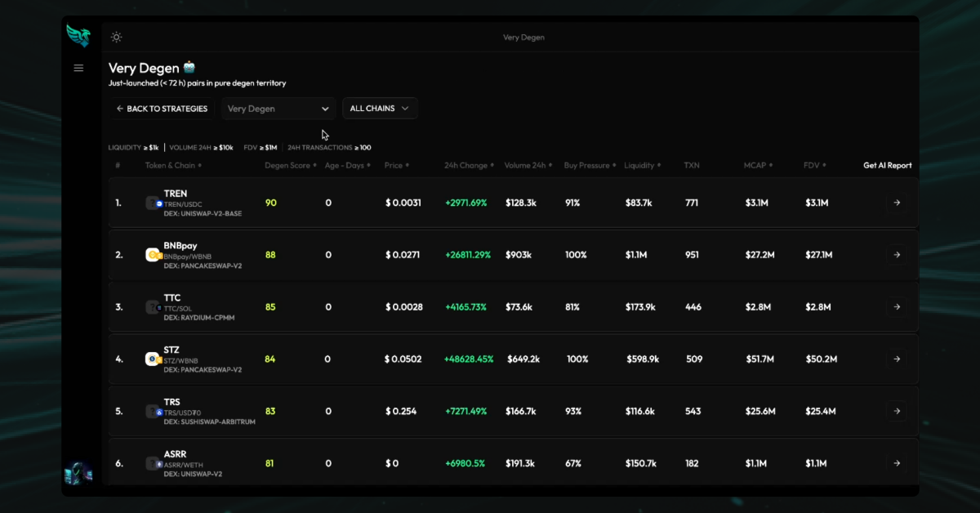Click BACK TO STRATEGIES
Viewport: 980px width, 513px height.
[x=162, y=108]
